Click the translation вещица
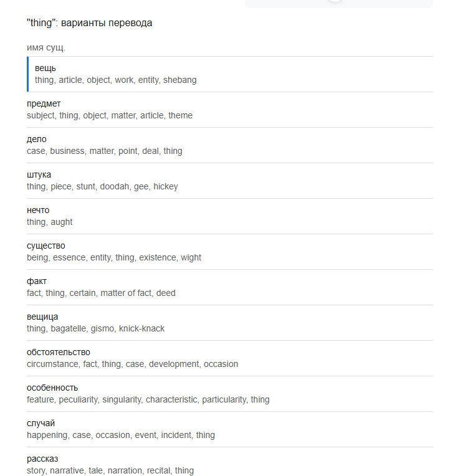 [x=42, y=317]
